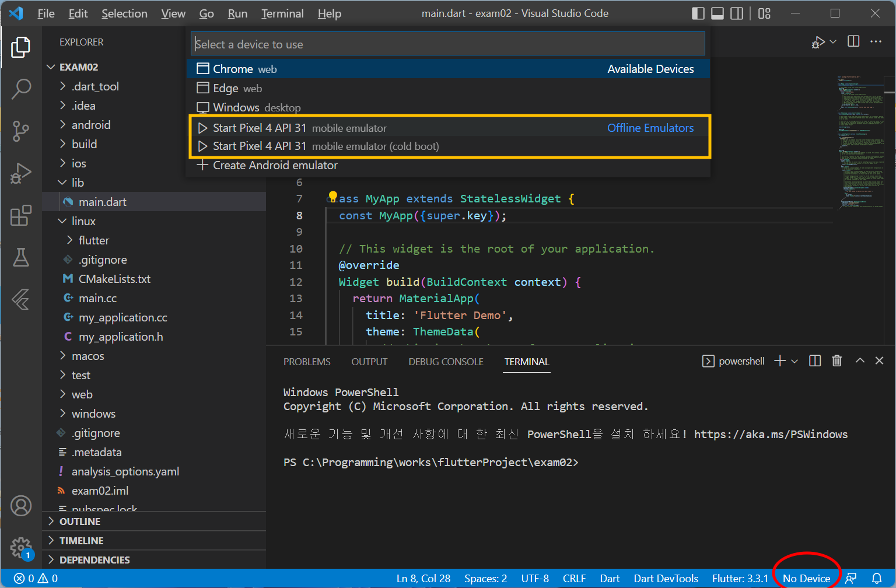Click No Device in status bar
Screen dimensions: 896x588
806,578
